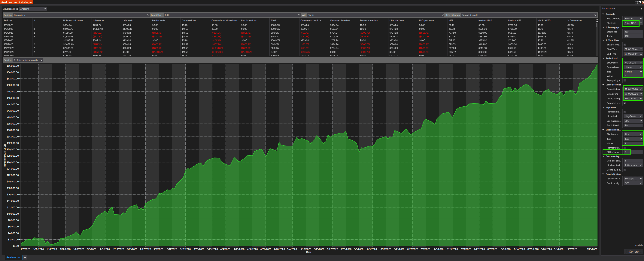Screen dimensions: 644x261
Task: Open the Orario di negoziazione dropdown
Action: coord(633,99)
